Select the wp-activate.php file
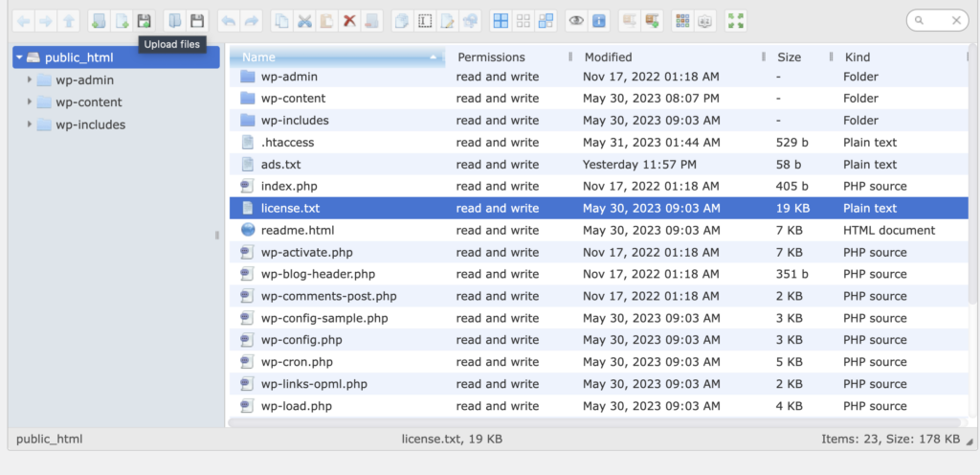The width and height of the screenshot is (980, 475). point(599,253)
